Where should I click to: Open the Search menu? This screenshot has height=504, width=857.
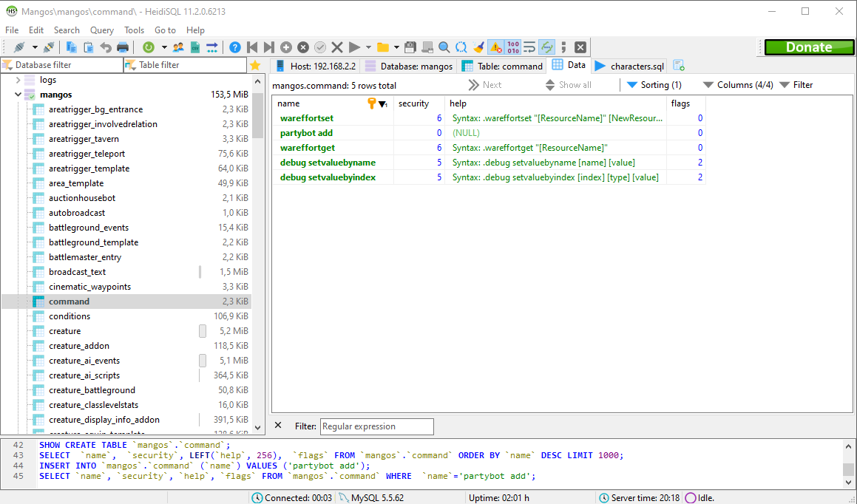67,30
